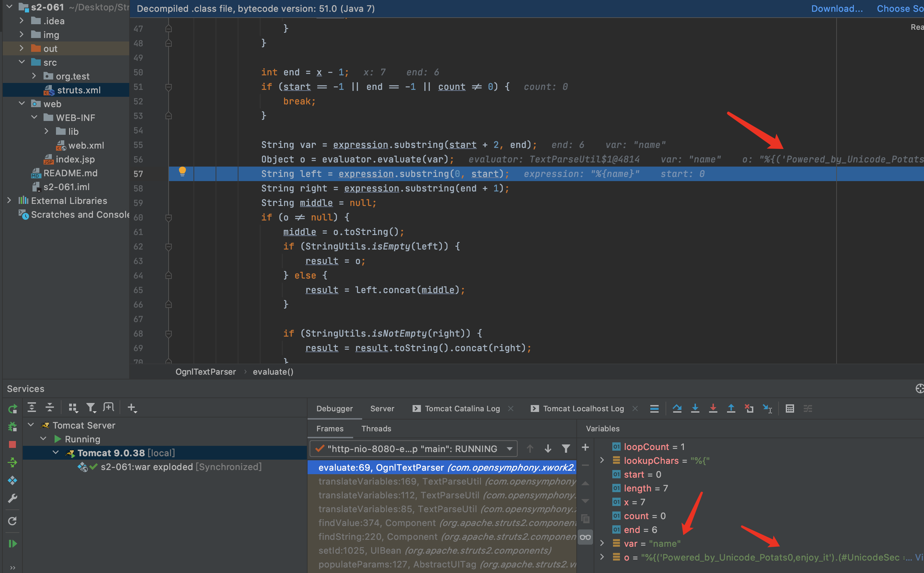The image size is (924, 573).
Task: Click the Rerun Tomcat server icon
Action: click(x=12, y=408)
